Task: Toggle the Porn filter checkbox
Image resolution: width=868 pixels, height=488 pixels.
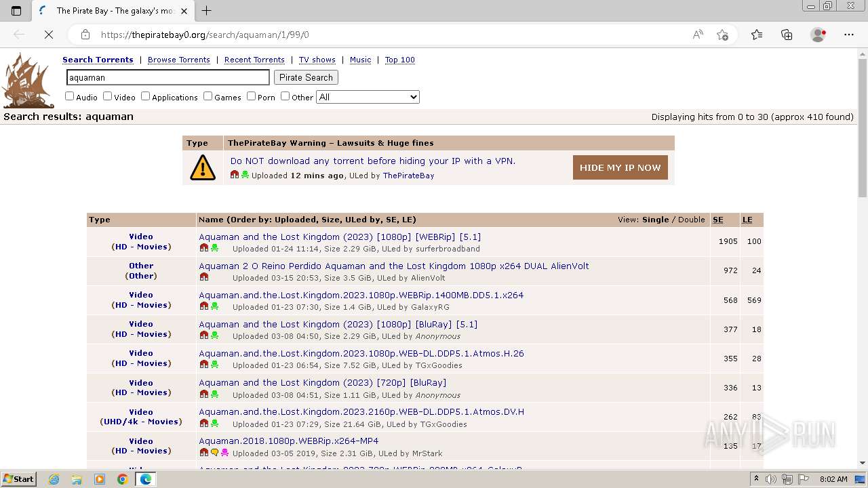Action: pyautogui.click(x=251, y=96)
